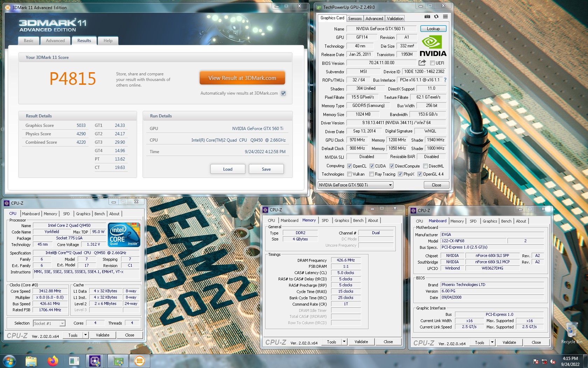
Task: Toggle the CUDA checkbox
Action: (372, 166)
